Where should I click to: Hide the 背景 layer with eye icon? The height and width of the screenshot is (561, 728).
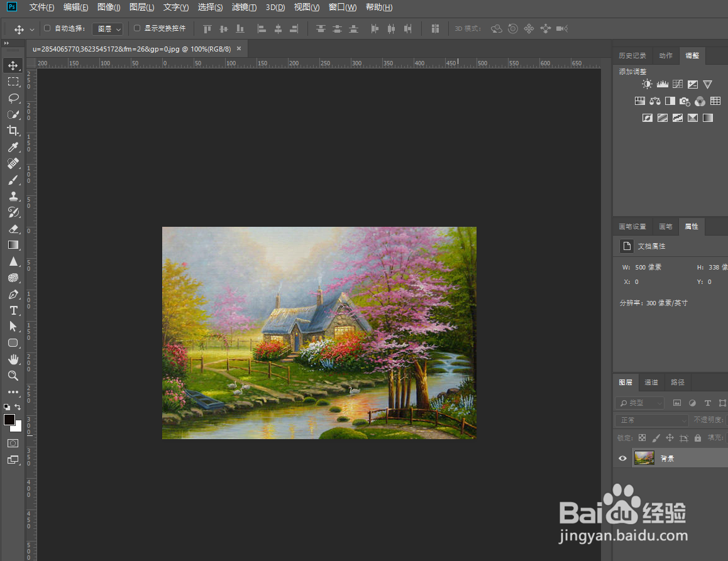[x=622, y=459]
